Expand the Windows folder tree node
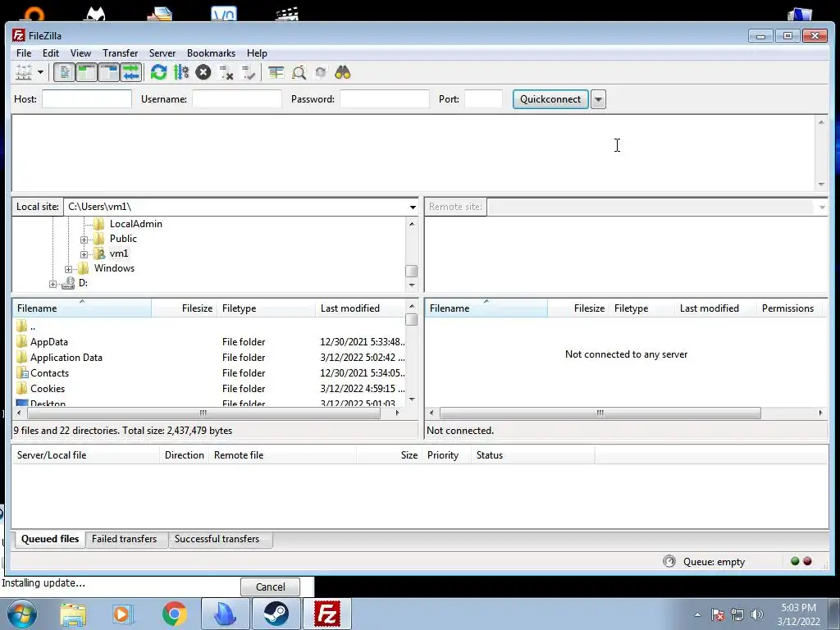Viewport: 840px width, 630px height. point(68,269)
